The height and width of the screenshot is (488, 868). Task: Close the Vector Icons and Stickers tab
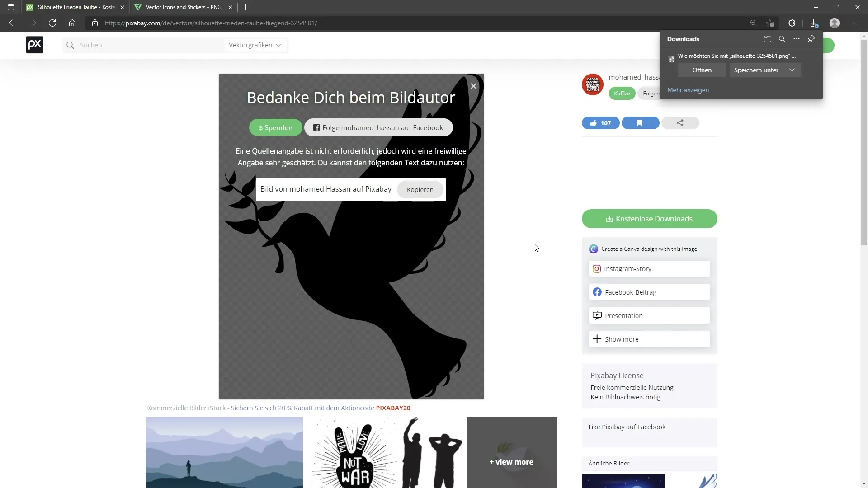(230, 7)
